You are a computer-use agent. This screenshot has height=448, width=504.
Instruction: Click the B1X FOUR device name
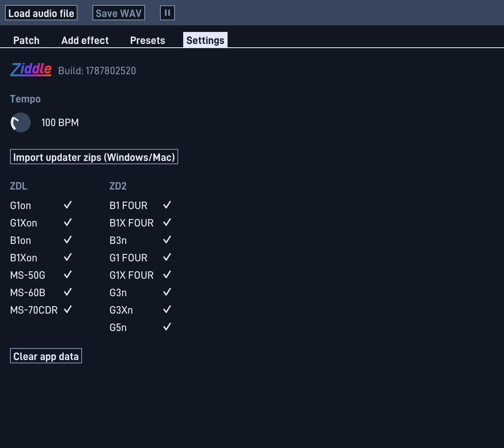(x=132, y=223)
